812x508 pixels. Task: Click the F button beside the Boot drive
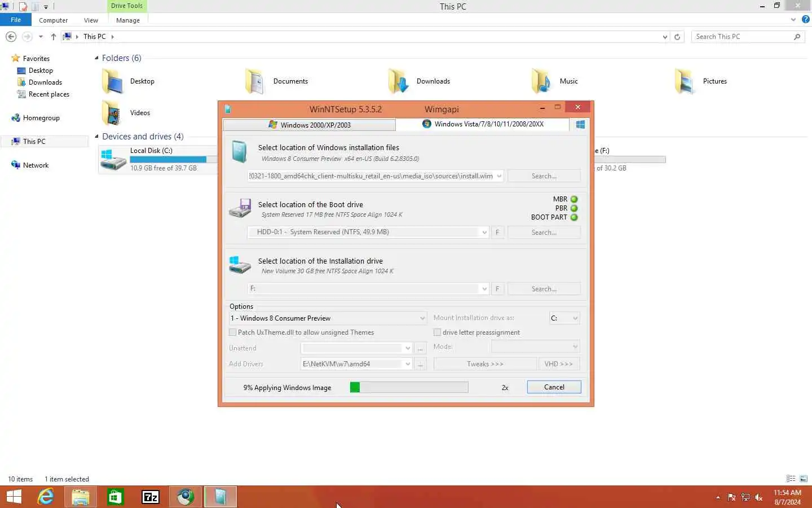(x=497, y=232)
